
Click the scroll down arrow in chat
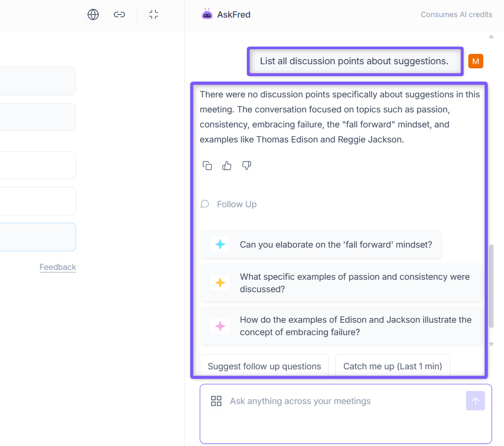(x=491, y=344)
